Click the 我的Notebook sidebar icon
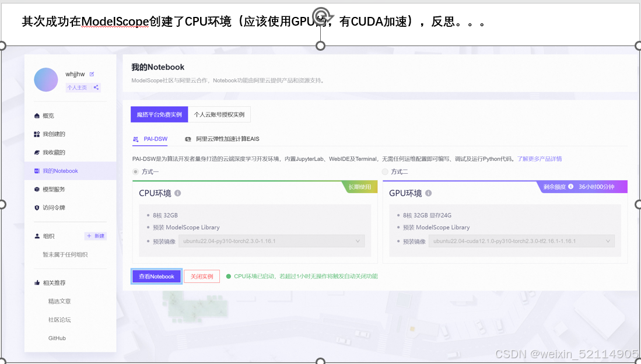This screenshot has width=641, height=364. (37, 171)
